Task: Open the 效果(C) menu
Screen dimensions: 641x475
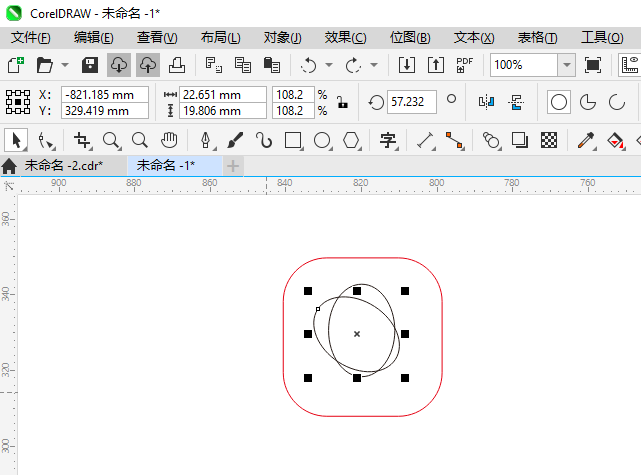Action: (x=345, y=37)
